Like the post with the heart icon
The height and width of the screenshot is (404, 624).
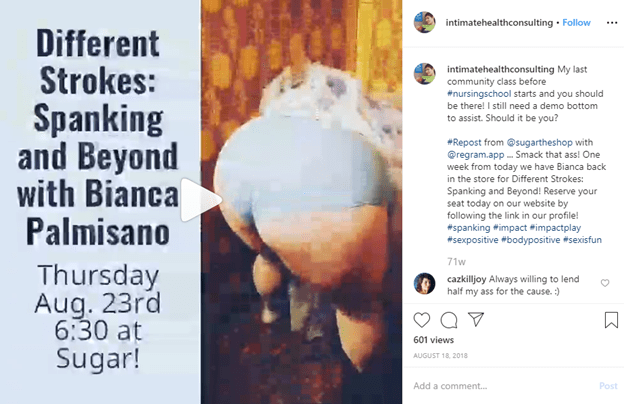point(422,320)
